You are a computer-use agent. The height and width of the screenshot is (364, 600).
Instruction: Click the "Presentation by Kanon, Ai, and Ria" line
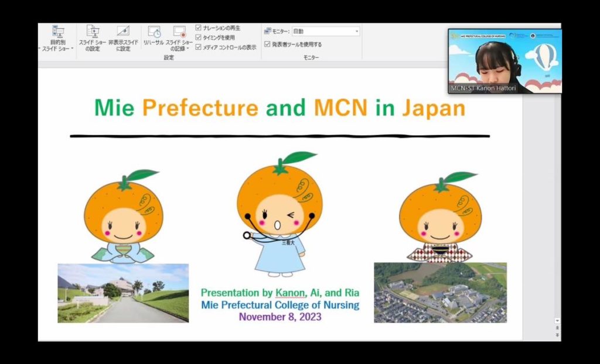click(279, 293)
